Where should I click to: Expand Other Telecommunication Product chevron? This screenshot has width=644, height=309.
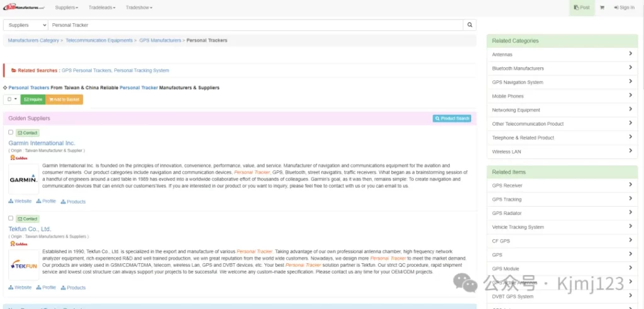click(x=630, y=122)
